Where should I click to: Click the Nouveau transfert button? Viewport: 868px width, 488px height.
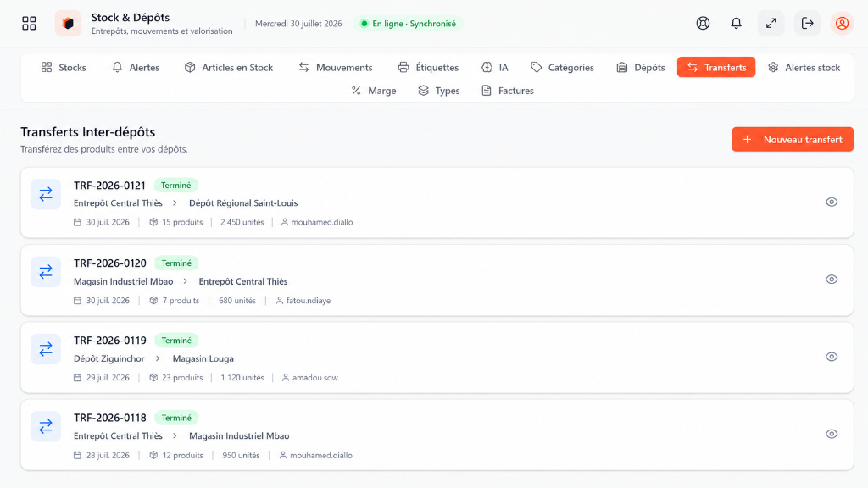coord(793,140)
